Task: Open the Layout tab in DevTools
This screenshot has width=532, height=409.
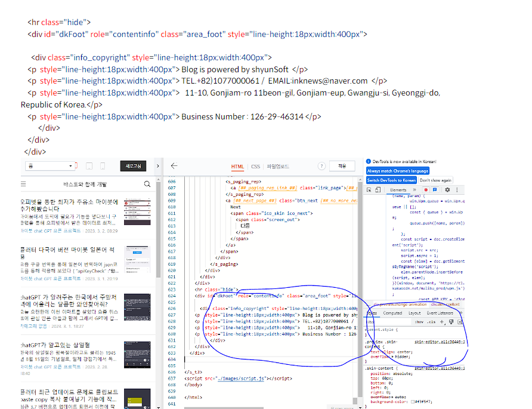Action: coord(415,313)
